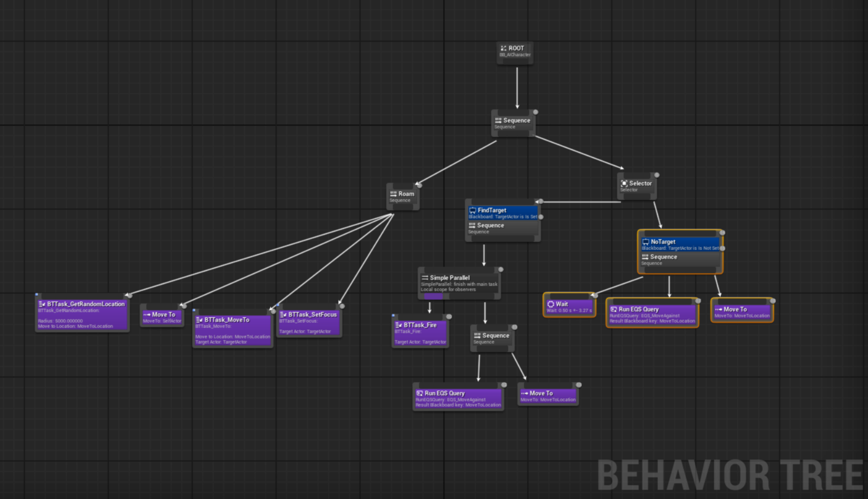Click the ROOT node icon

pos(503,49)
